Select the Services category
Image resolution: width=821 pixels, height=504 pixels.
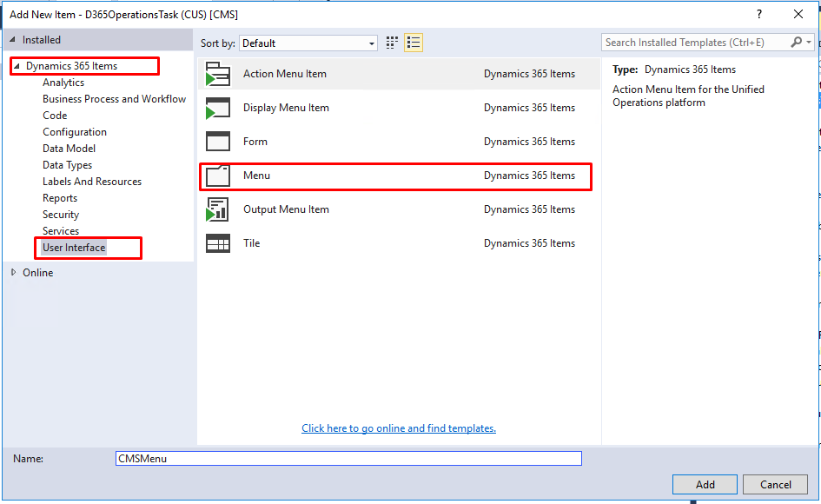click(x=61, y=231)
